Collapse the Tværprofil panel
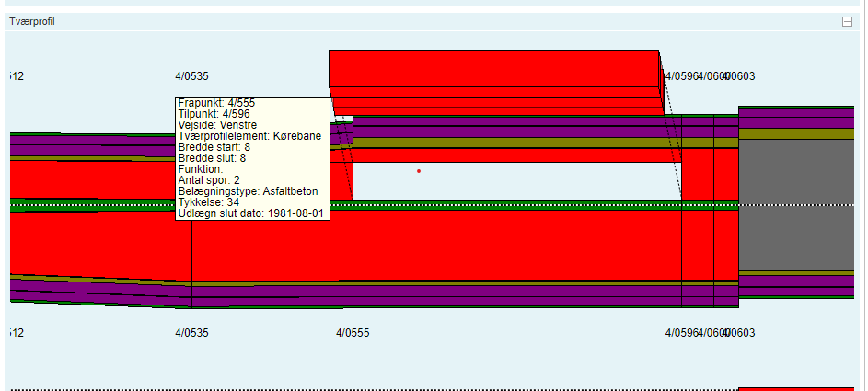 846,21
